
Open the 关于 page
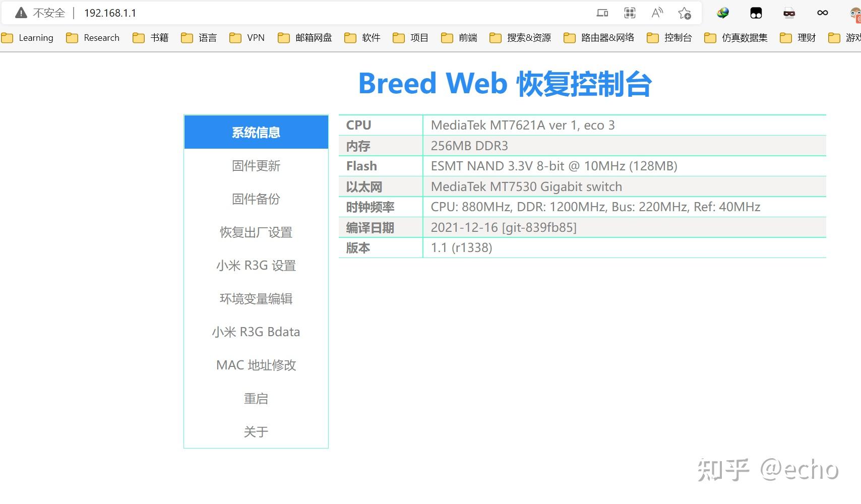pyautogui.click(x=256, y=432)
